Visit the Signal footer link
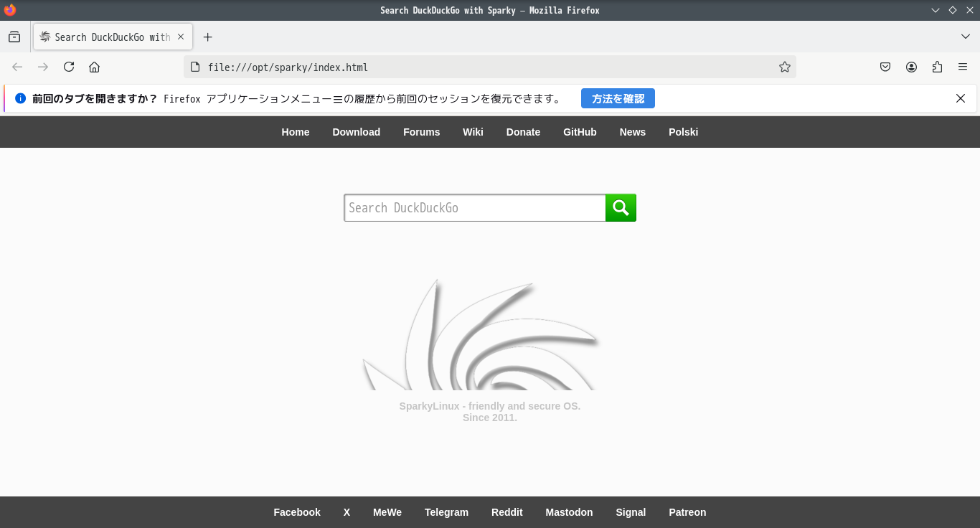This screenshot has height=528, width=980. point(631,512)
